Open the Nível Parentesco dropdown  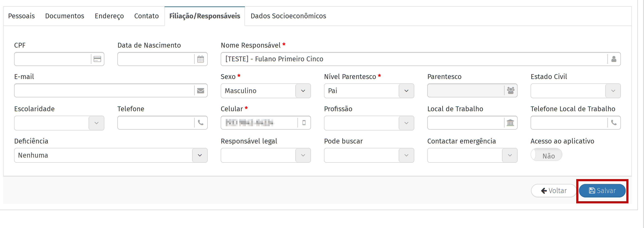406,91
